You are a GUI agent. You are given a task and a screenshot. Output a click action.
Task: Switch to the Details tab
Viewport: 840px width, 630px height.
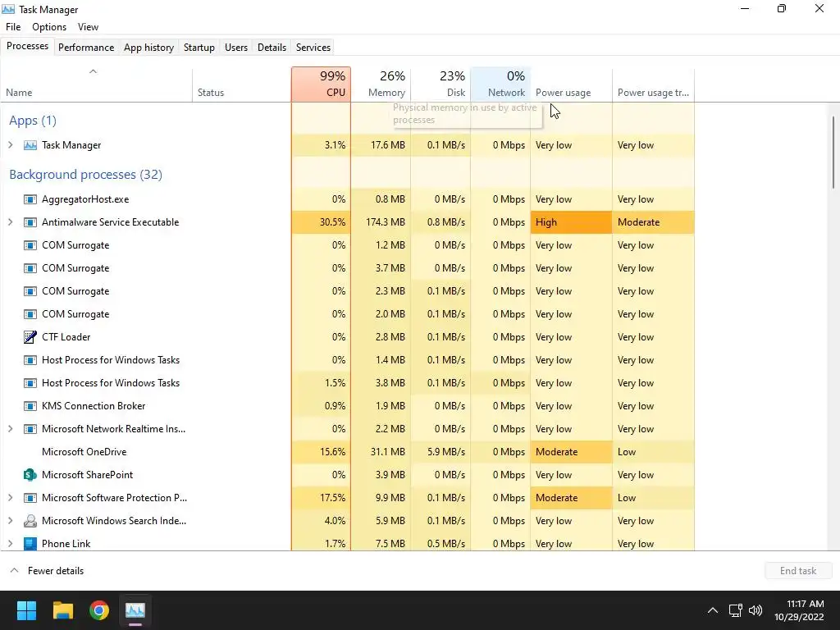coord(272,47)
